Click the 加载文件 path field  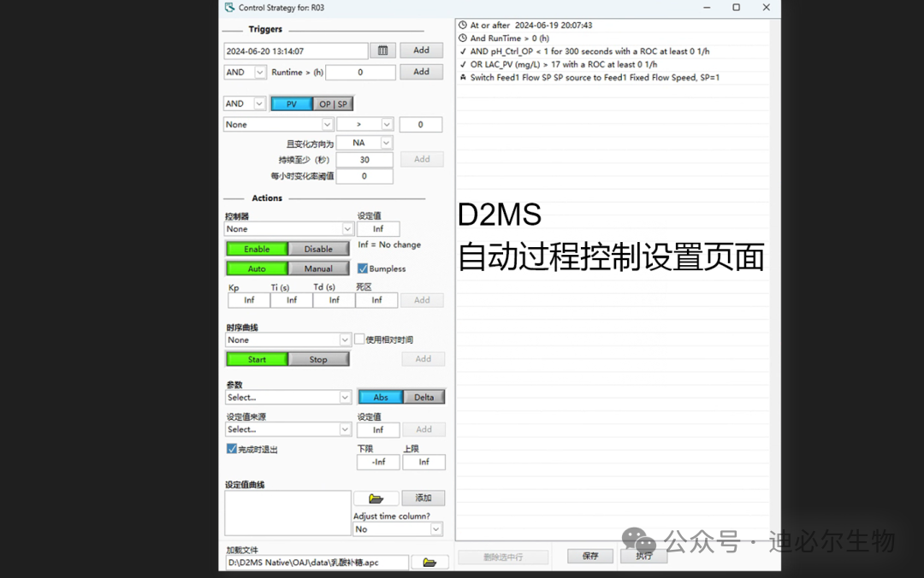coord(317,563)
